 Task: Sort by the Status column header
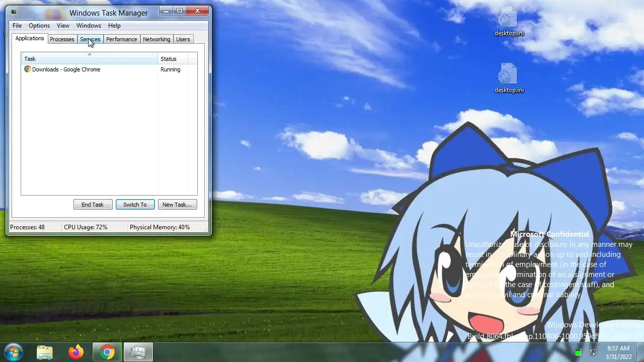(x=173, y=59)
